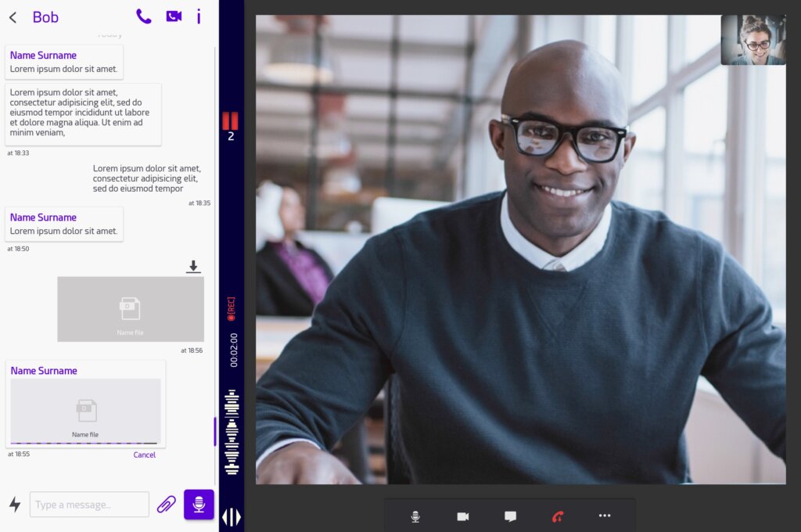This screenshot has height=532, width=801.
Task: Download the sent file attachment
Action: 193,268
